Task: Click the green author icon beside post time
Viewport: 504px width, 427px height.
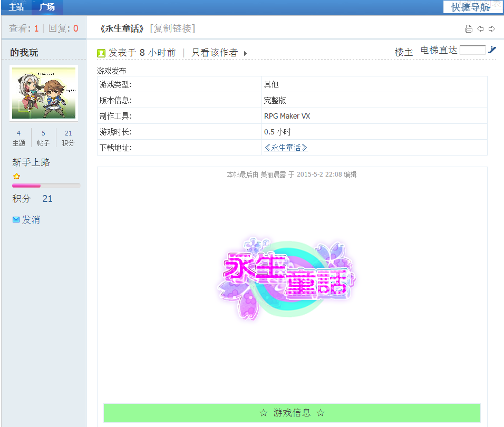Action: [x=101, y=53]
